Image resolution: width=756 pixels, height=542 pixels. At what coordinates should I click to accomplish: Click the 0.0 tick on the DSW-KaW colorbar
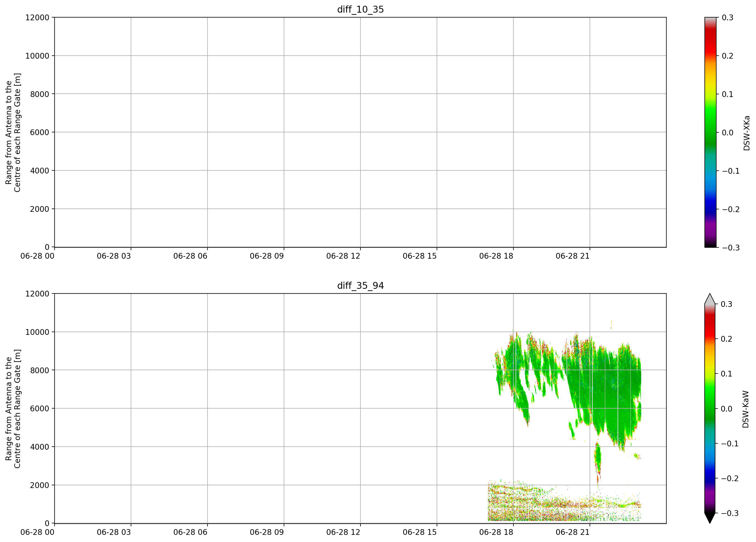pyautogui.click(x=727, y=409)
